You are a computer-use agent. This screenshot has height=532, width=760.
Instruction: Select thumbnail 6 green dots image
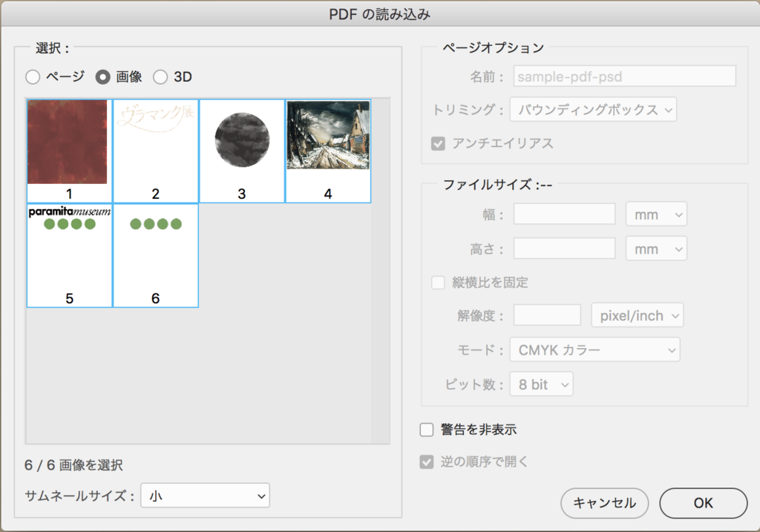[156, 255]
